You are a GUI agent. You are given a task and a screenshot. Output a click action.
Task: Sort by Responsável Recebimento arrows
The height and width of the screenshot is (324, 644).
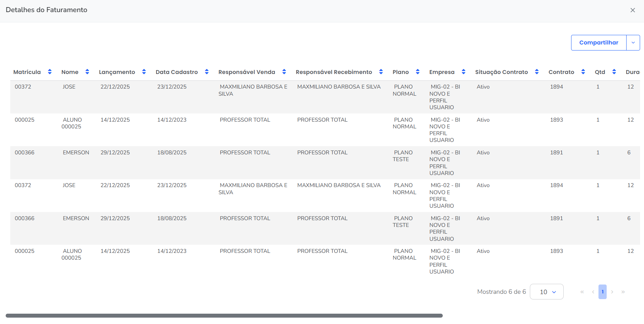click(x=381, y=72)
